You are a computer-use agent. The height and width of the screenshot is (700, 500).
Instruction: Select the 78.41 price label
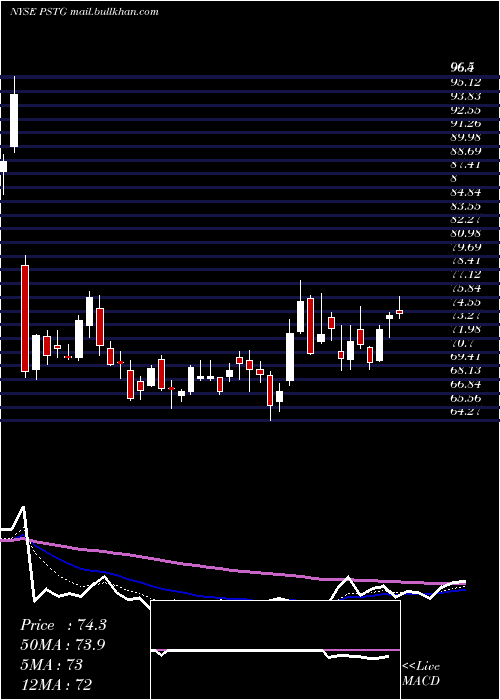[x=465, y=261]
